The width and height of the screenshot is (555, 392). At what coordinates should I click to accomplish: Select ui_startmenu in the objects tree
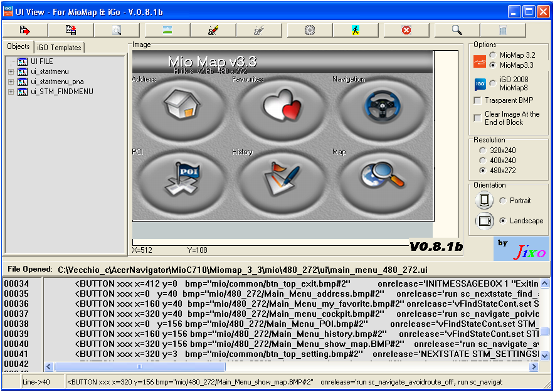pos(50,72)
